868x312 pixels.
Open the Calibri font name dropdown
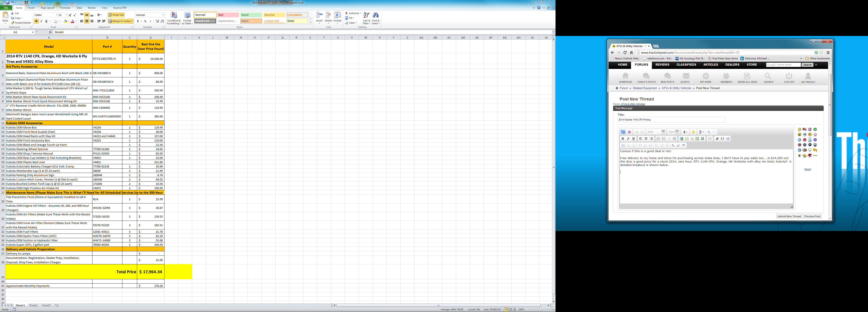click(x=56, y=15)
